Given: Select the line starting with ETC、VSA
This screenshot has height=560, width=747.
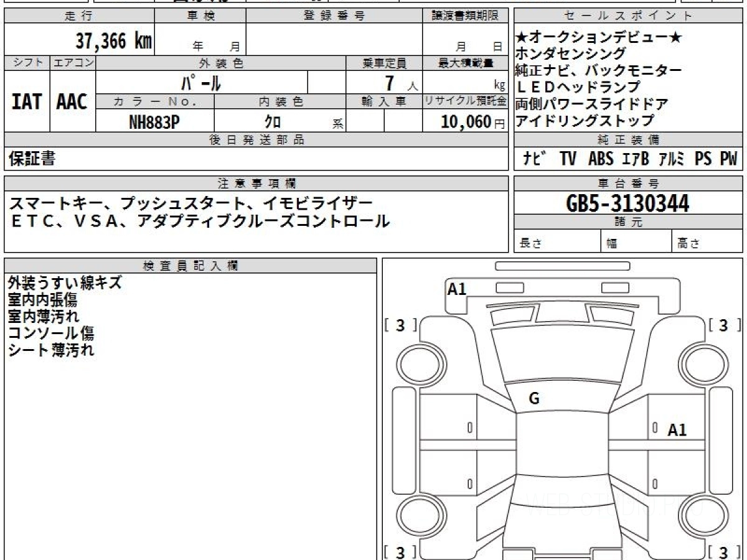Looking at the screenshot, I should 199,221.
